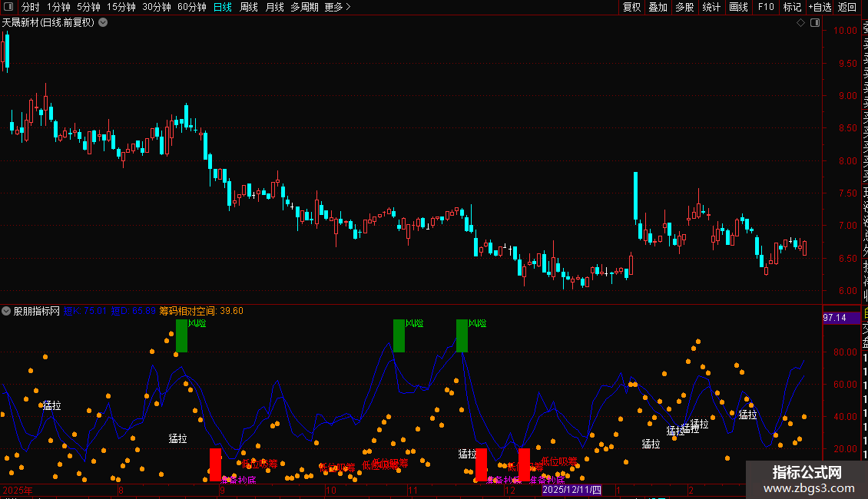The image size is (868, 499).
Task: Click the 10.00 price axis label
Action: tap(845, 31)
